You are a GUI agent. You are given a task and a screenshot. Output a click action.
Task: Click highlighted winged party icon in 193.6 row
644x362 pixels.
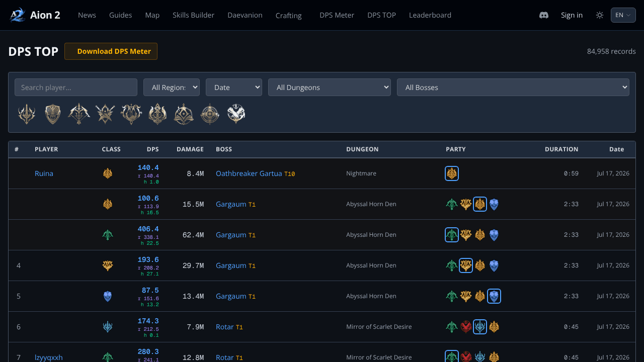point(466,265)
